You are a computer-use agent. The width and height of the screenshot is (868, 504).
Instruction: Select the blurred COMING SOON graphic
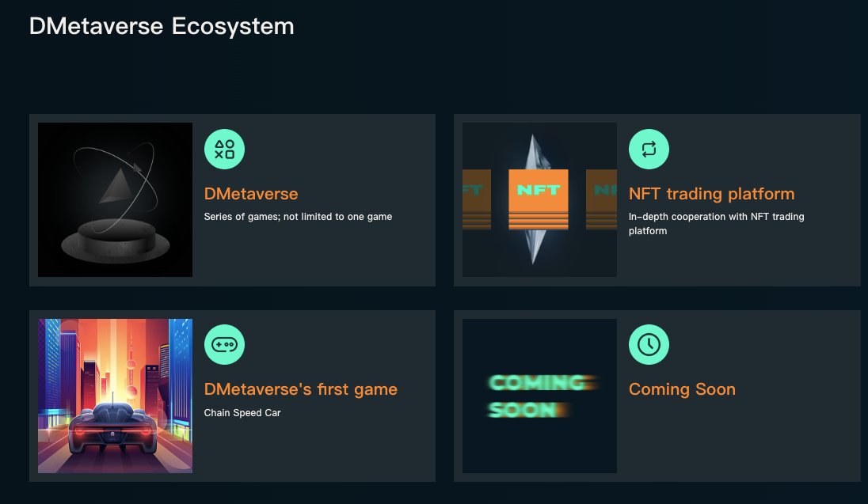(539, 396)
